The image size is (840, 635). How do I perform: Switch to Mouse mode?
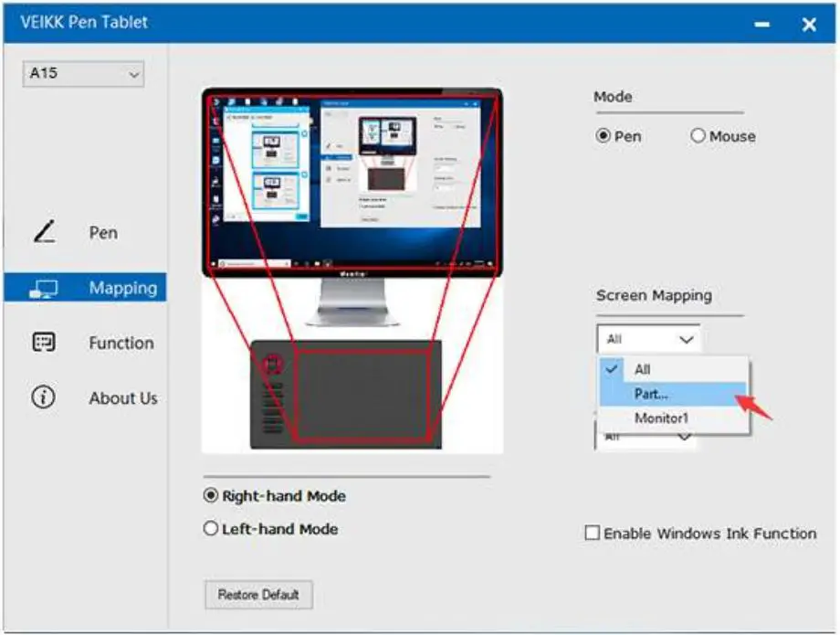698,135
